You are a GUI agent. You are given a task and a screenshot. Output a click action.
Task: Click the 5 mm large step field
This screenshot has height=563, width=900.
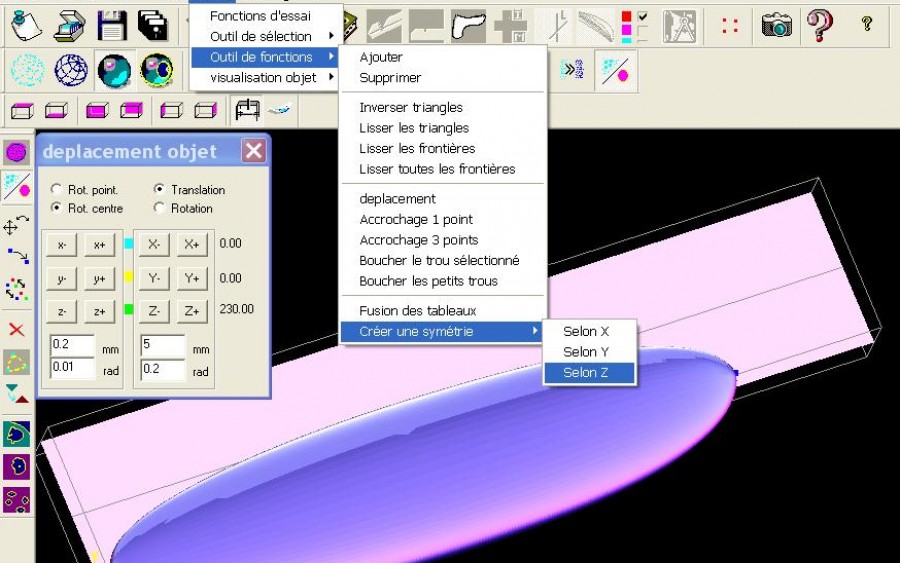163,344
